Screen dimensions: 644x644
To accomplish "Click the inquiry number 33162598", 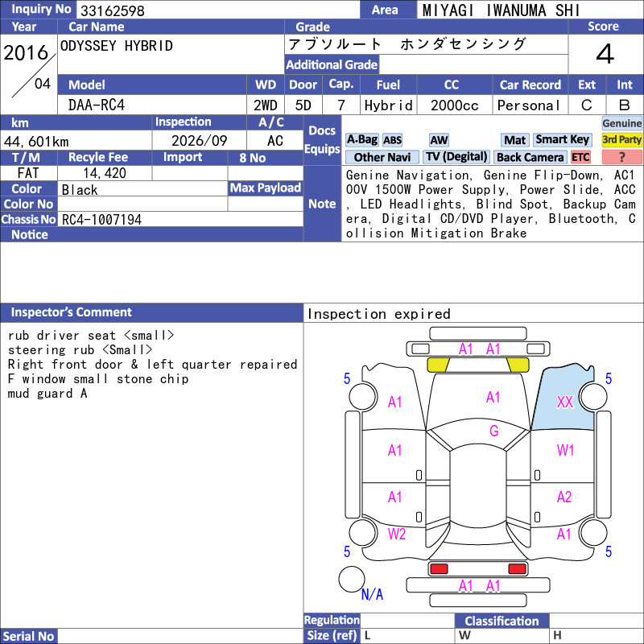I will point(113,10).
